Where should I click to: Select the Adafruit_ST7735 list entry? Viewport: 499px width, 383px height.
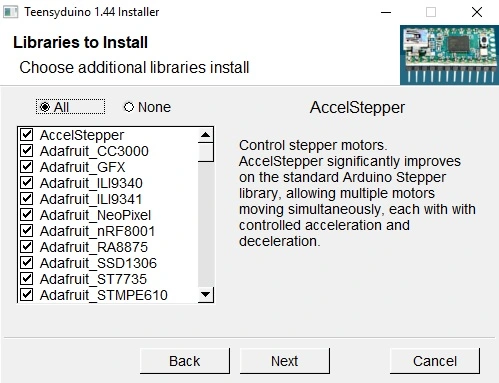pos(93,279)
